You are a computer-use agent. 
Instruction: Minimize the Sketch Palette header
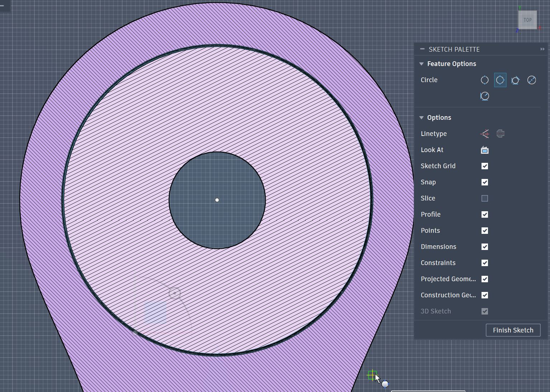pos(422,49)
